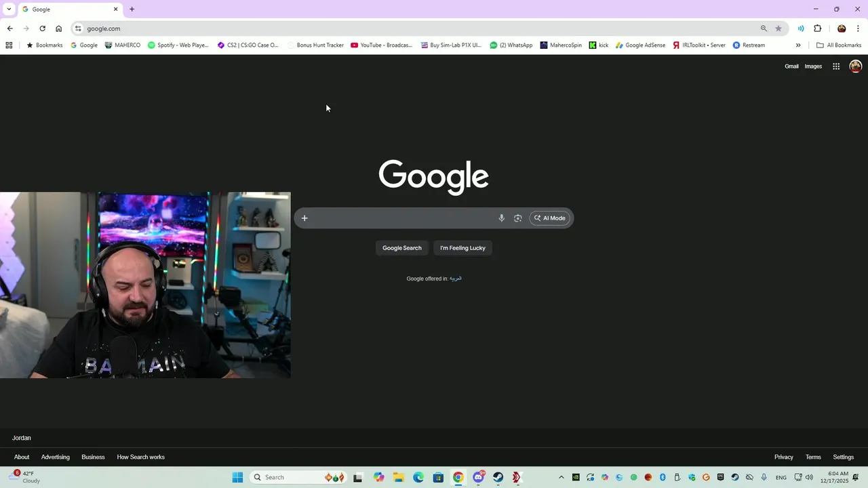
Task: Open the IRLToolkit Server bookmark
Action: 699,45
